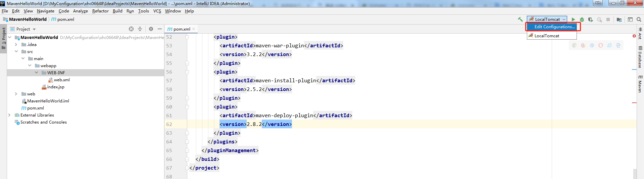Click the run anything window icon
This screenshot has height=179, width=644.
[x=630, y=19]
